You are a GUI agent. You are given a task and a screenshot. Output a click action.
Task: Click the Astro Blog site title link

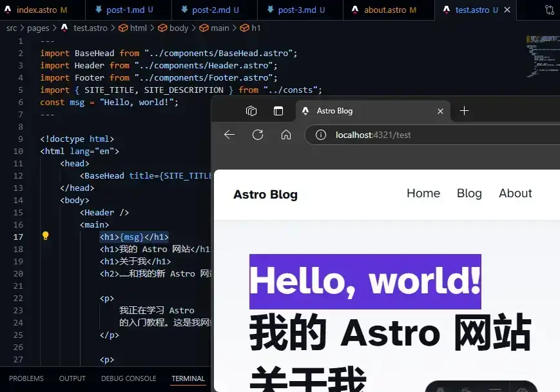[x=265, y=195]
